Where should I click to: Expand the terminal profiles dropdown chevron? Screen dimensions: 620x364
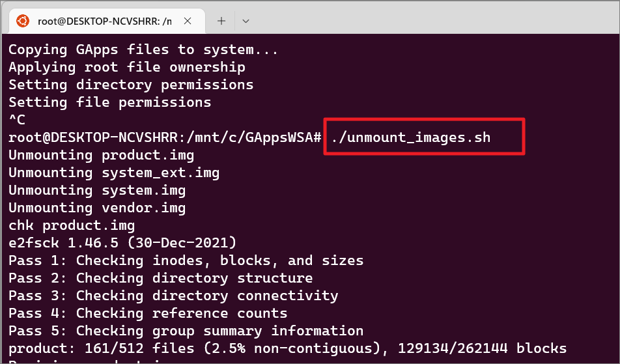[246, 21]
